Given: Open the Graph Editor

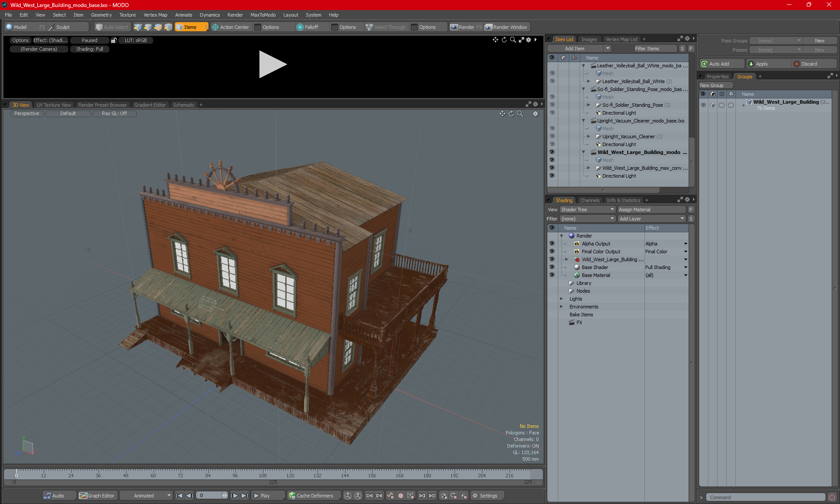Looking at the screenshot, I should (x=97, y=496).
